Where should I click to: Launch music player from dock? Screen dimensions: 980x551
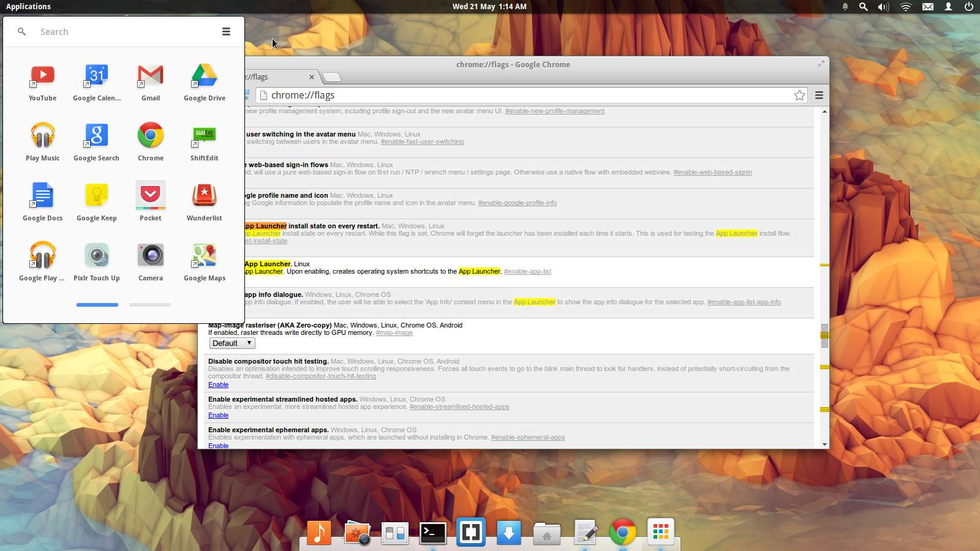pos(319,533)
